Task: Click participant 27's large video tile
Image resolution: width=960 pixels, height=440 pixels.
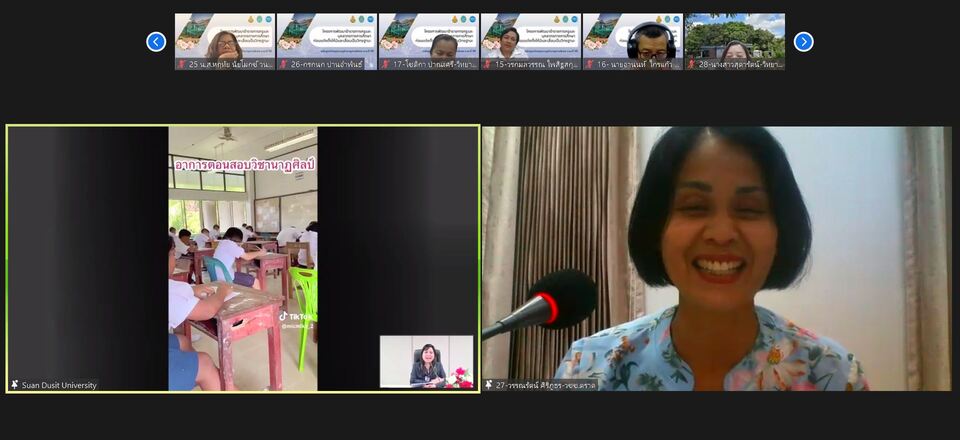Action: (x=716, y=258)
